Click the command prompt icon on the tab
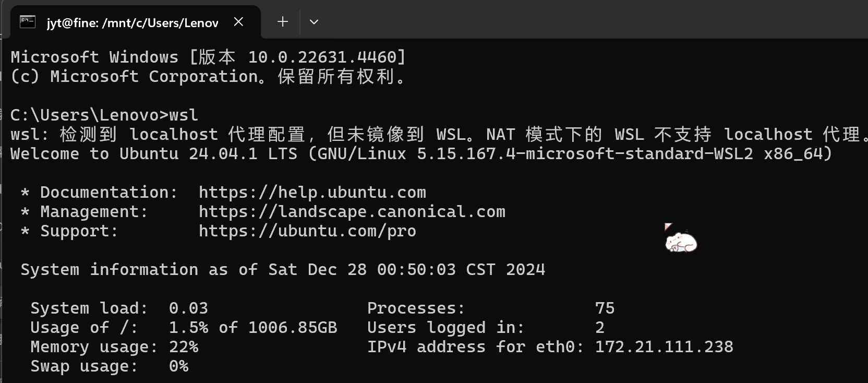 (x=27, y=21)
